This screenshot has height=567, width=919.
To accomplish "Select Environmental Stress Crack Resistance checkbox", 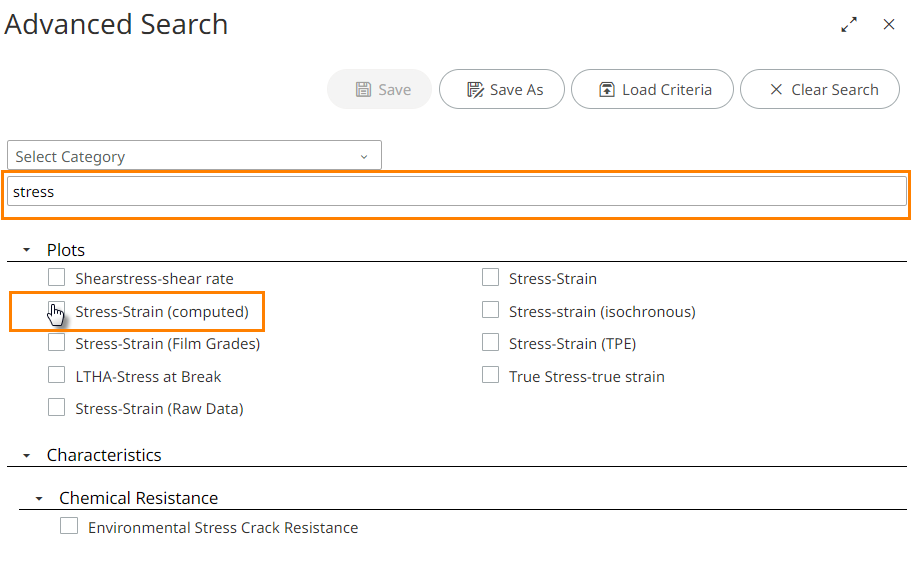I will pos(69,526).
